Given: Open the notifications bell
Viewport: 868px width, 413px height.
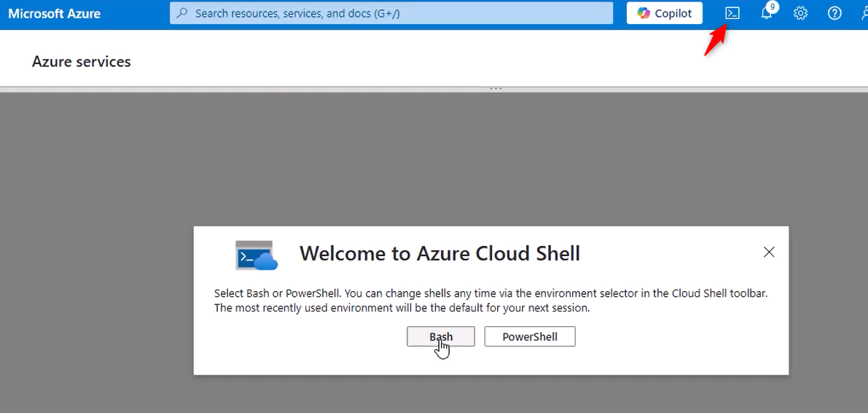Looking at the screenshot, I should pyautogui.click(x=766, y=14).
